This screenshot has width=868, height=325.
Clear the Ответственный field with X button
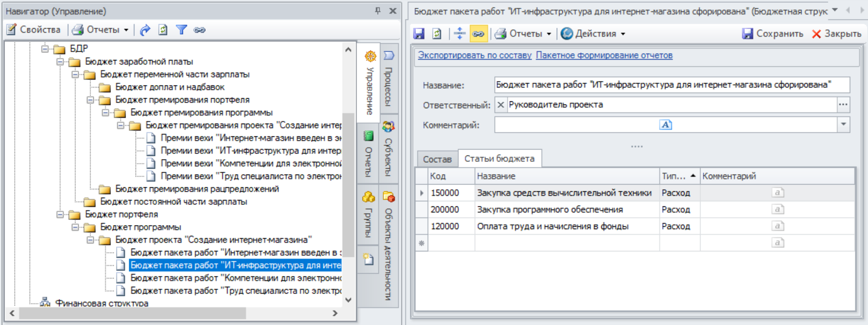pyautogui.click(x=500, y=105)
